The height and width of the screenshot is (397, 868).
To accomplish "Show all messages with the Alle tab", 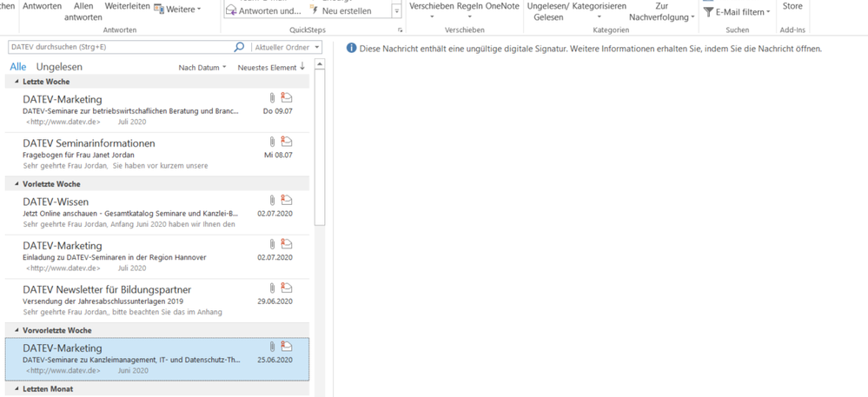I will click(18, 67).
